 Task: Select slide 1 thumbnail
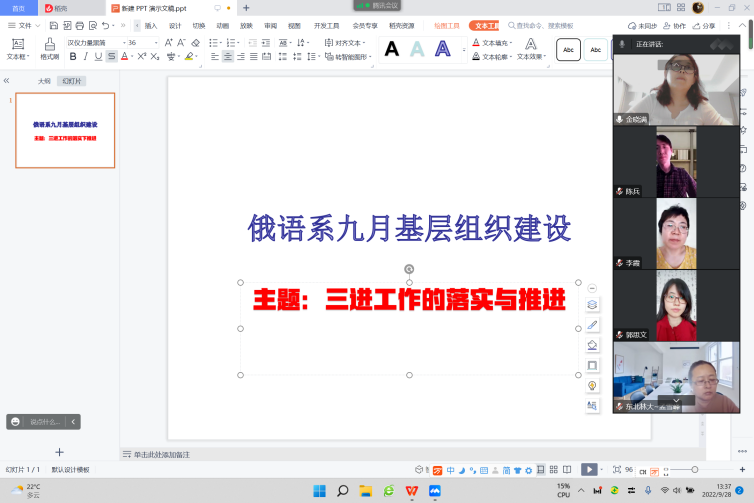(x=65, y=130)
